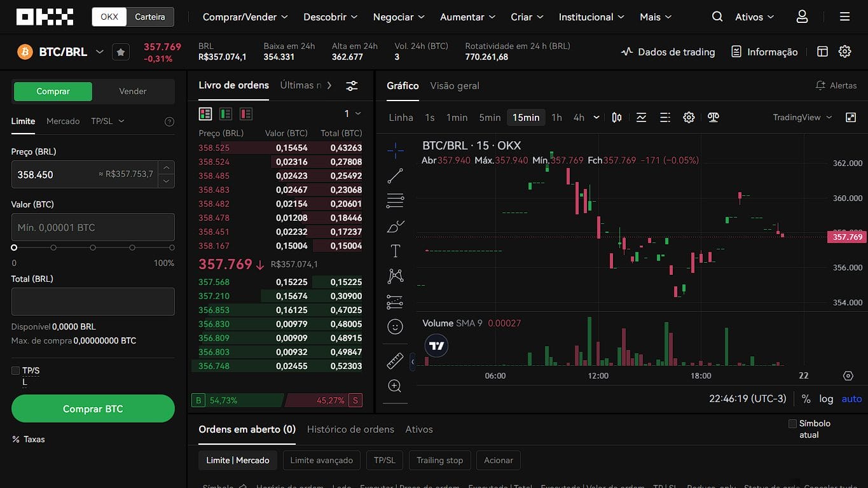Select the XABCD pattern drawing tool

point(395,276)
